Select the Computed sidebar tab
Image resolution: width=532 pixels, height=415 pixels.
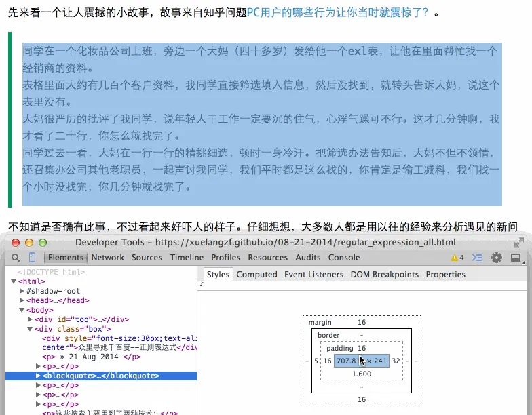pos(256,275)
